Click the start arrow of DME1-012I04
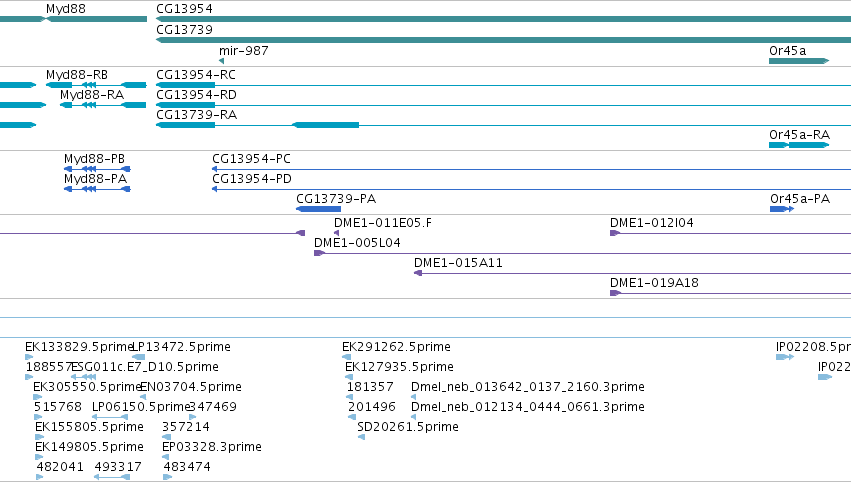The image size is (851, 482). (615, 233)
